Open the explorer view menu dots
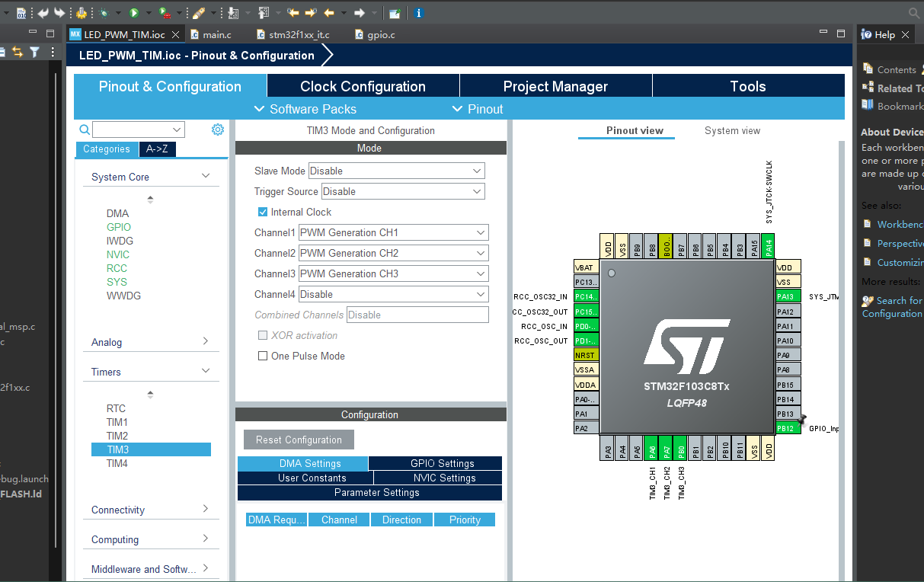Image resolution: width=924 pixels, height=582 pixels. tap(53, 52)
